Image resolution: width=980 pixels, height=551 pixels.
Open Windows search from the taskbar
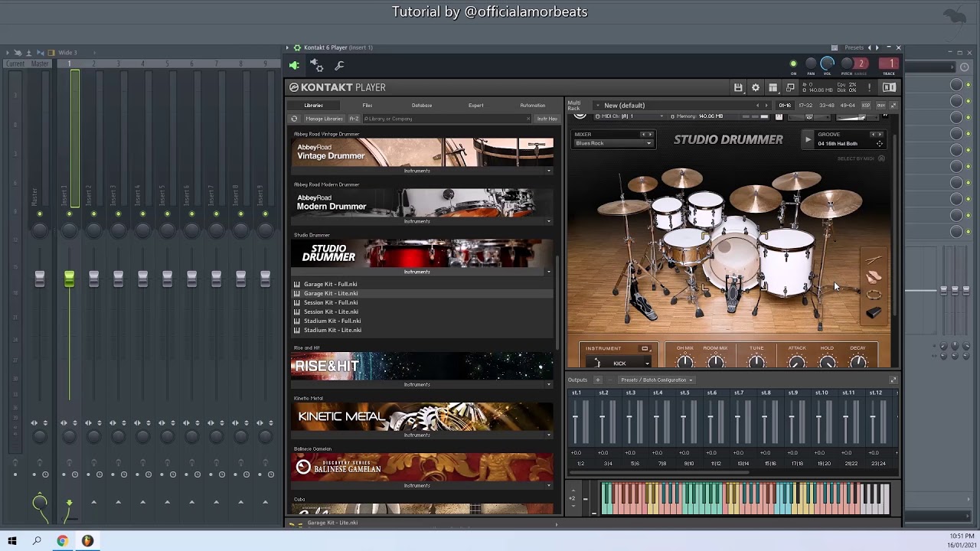[37, 541]
